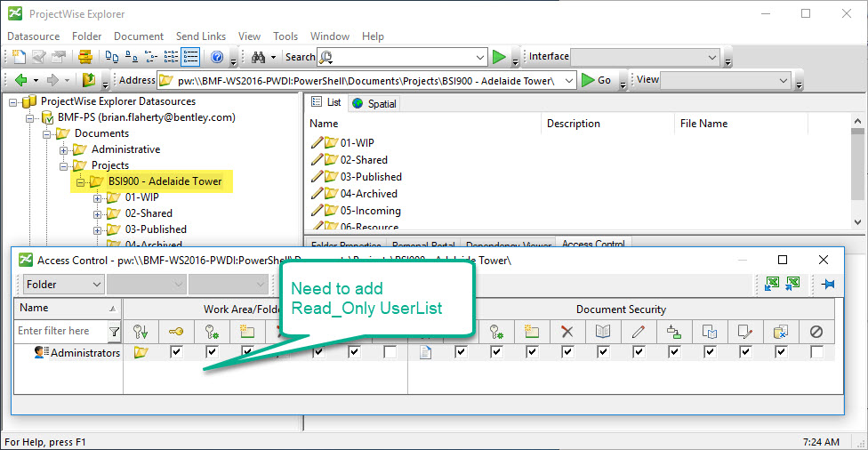Click the Document Security delete X column icon
Image resolution: width=868 pixels, height=450 pixels.
pyautogui.click(x=567, y=332)
